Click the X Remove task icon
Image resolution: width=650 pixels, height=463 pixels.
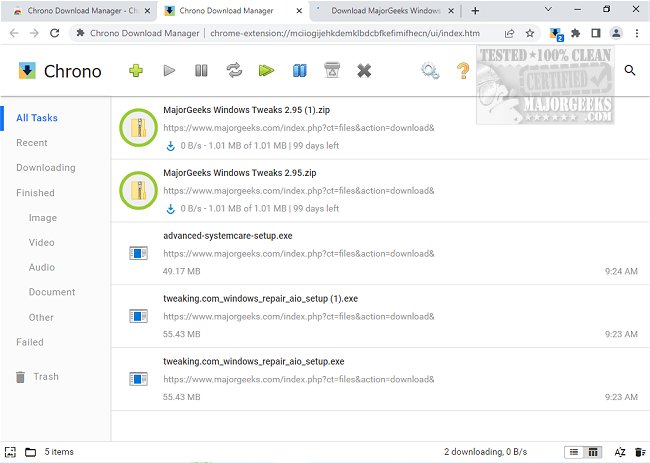[364, 71]
